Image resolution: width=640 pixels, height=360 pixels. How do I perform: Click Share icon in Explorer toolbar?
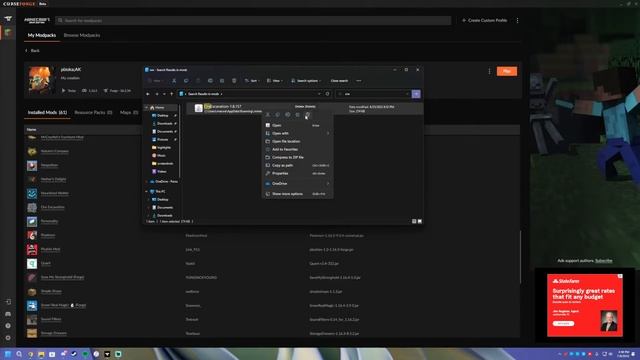click(x=222, y=81)
